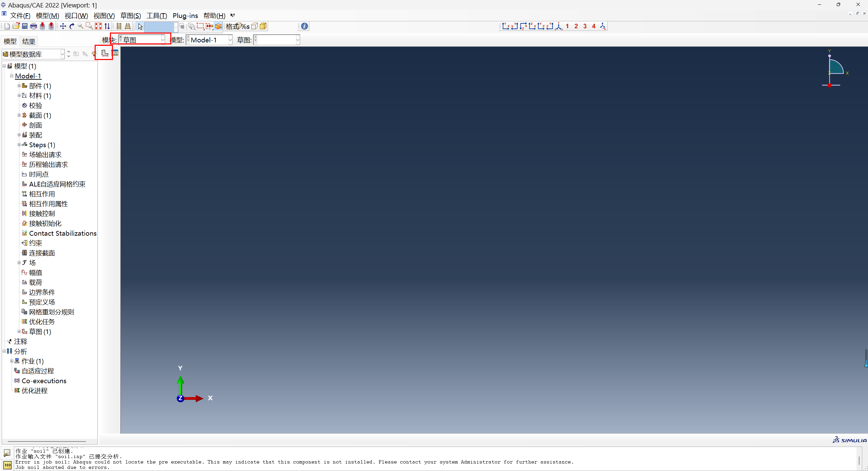Screen dimensions: 868x471
Task: Collapse the Model-1 tree node
Action: point(12,76)
